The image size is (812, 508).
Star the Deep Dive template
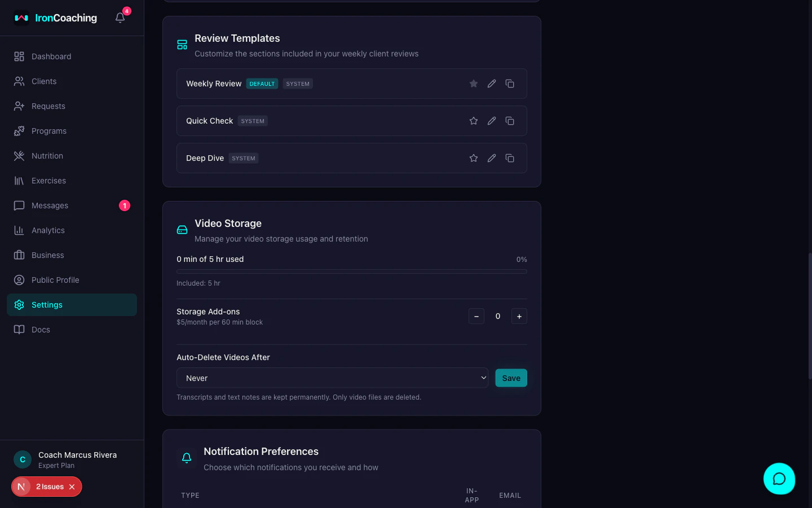[x=473, y=158]
